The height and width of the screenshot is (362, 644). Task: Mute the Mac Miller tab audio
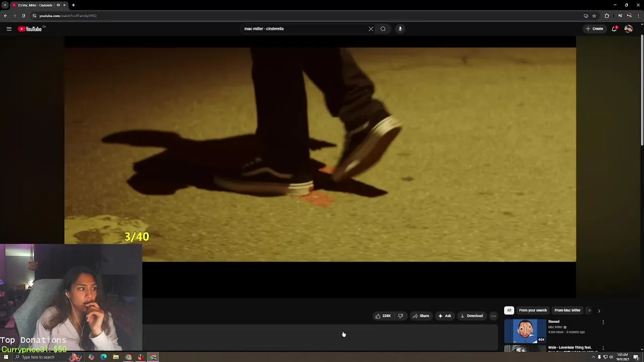tap(58, 5)
